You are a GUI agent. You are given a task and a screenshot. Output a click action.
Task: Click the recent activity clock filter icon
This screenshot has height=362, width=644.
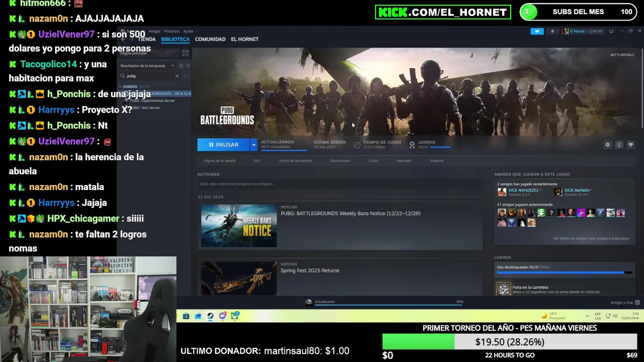[182, 66]
